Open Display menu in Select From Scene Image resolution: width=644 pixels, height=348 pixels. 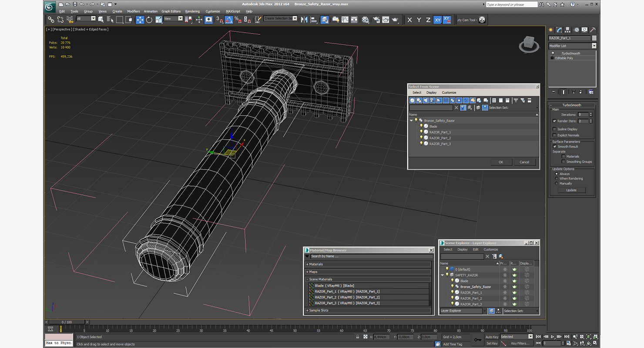pos(431,93)
